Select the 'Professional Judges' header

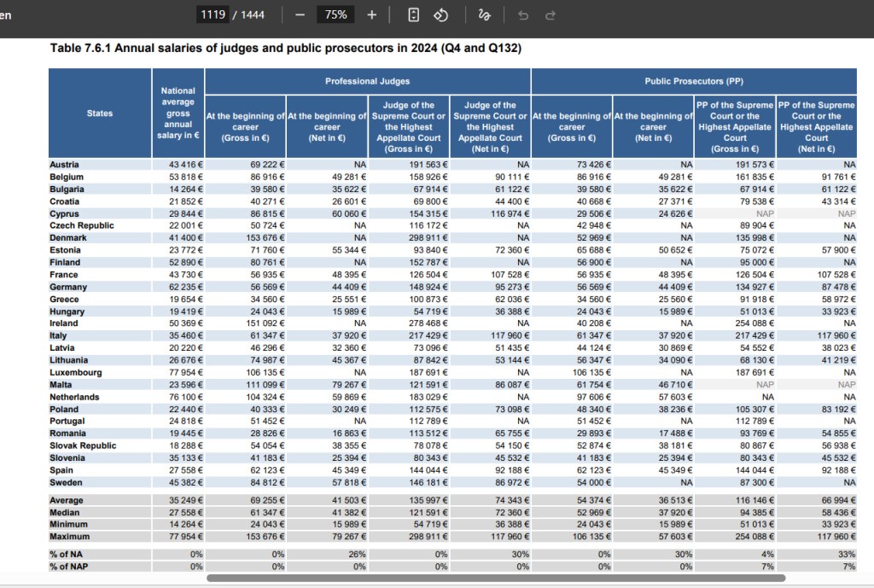point(367,81)
